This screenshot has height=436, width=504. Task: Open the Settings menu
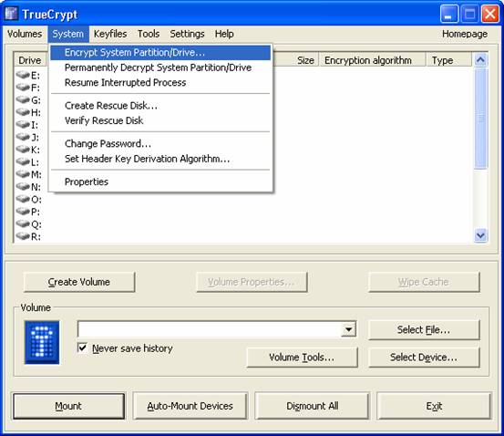(x=187, y=34)
